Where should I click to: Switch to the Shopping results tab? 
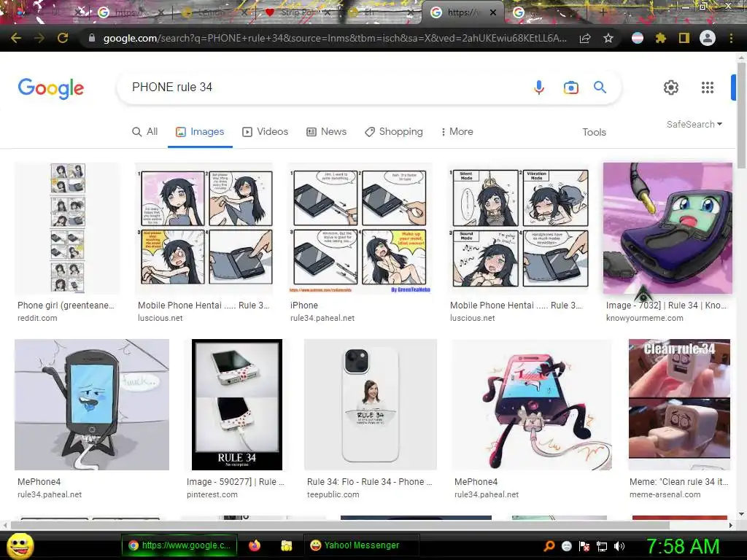tap(393, 131)
